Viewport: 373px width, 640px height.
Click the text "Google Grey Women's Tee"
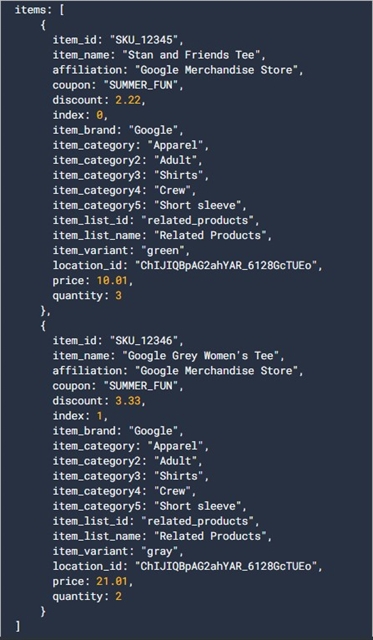[203, 356]
